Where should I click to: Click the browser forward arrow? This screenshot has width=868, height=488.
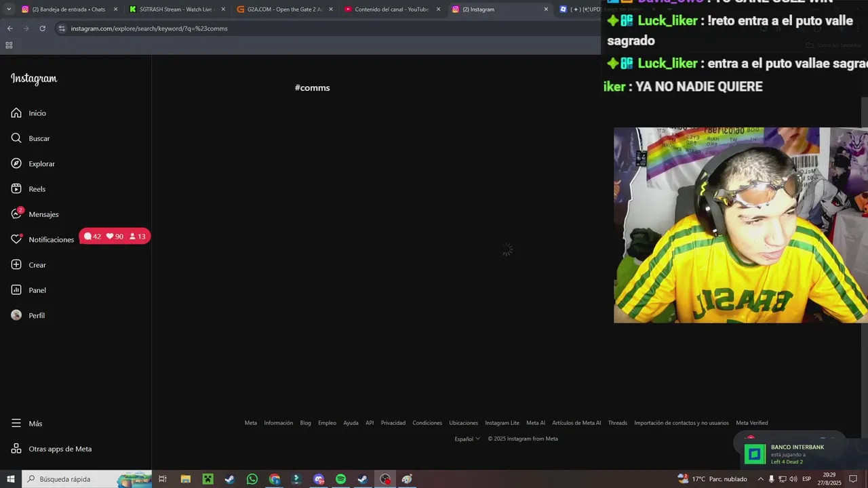pos(26,28)
